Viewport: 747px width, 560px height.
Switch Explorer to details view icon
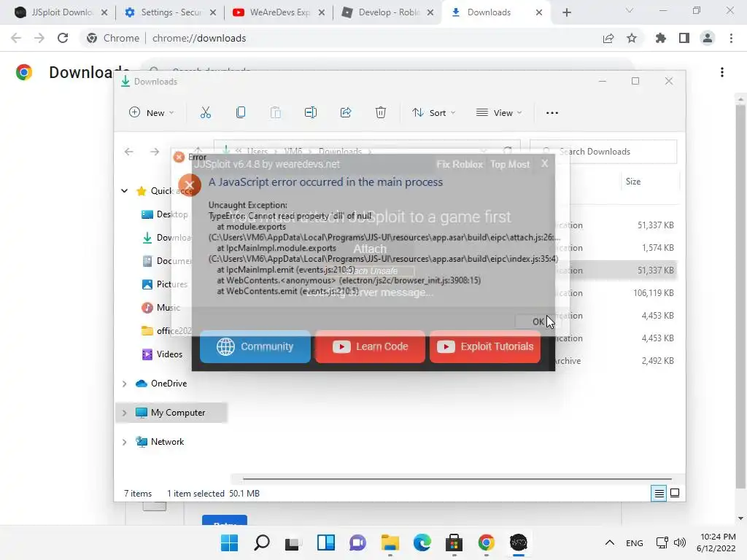point(659,494)
